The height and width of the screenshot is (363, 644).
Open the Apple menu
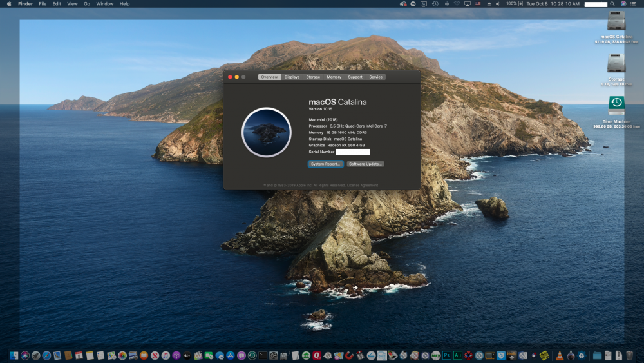point(9,4)
